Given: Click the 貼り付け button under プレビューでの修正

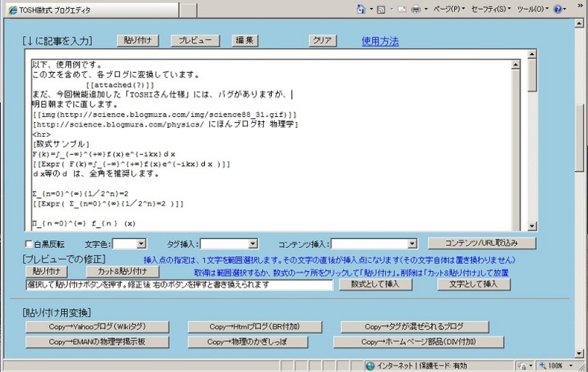Looking at the screenshot, I should (46, 271).
